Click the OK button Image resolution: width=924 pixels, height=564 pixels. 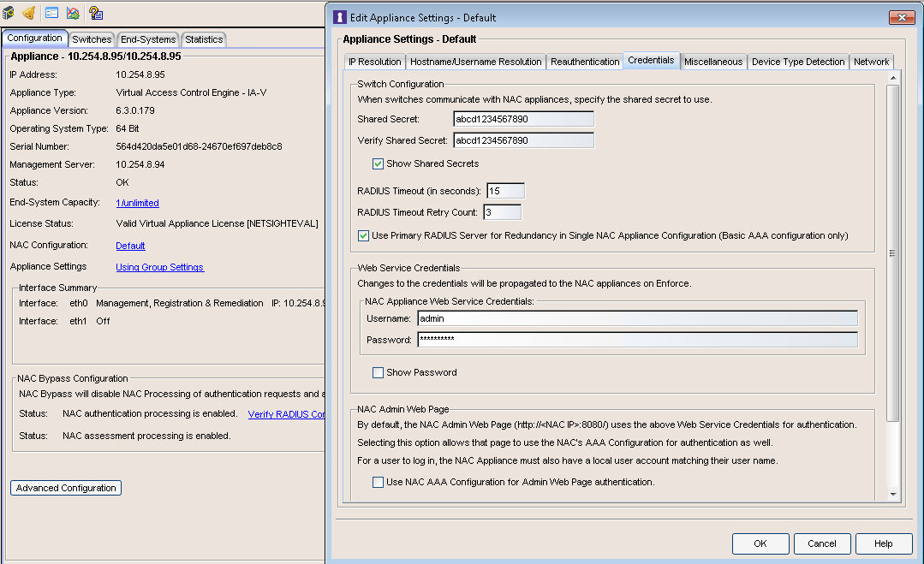[760, 543]
